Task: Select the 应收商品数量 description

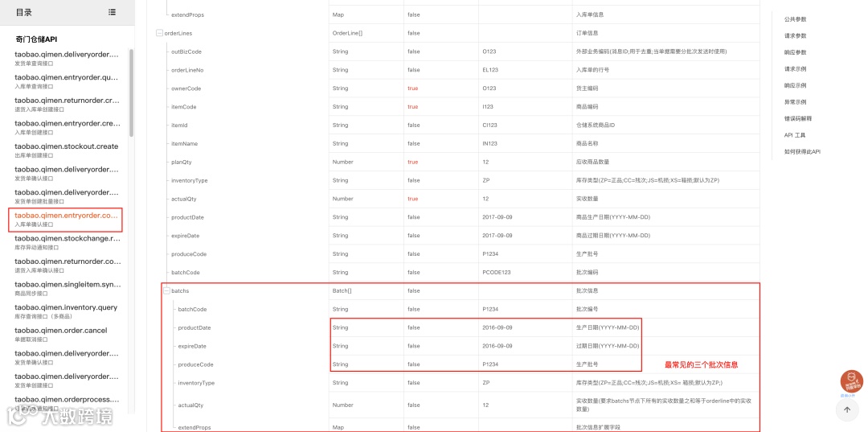Action: pos(592,162)
